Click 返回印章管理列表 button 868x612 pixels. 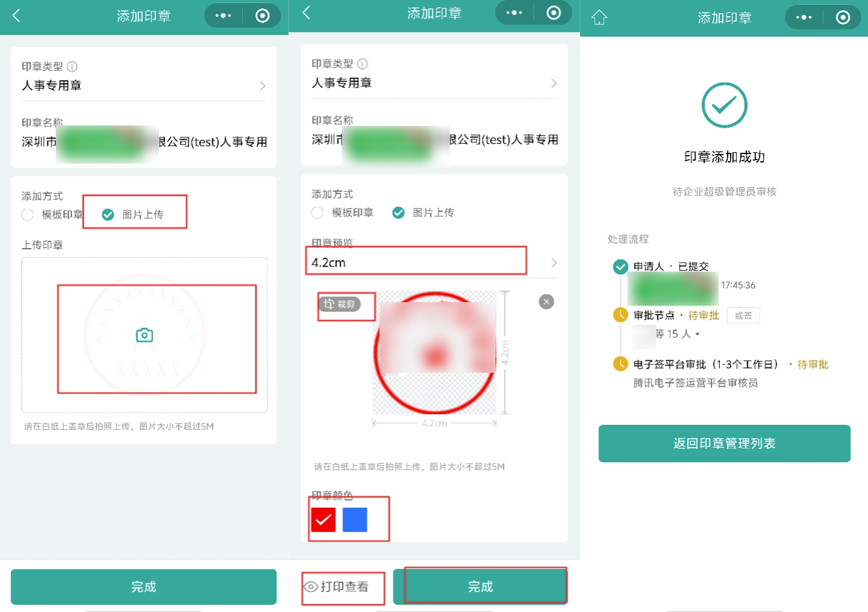724,444
